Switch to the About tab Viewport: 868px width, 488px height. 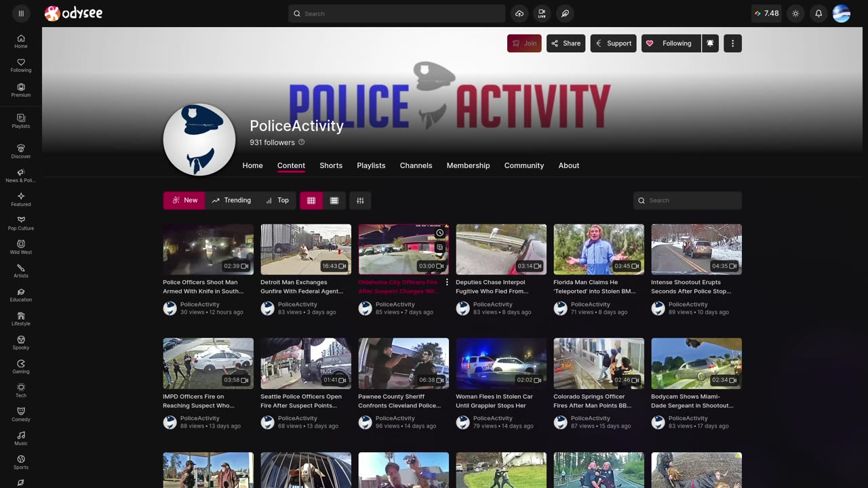tap(569, 165)
